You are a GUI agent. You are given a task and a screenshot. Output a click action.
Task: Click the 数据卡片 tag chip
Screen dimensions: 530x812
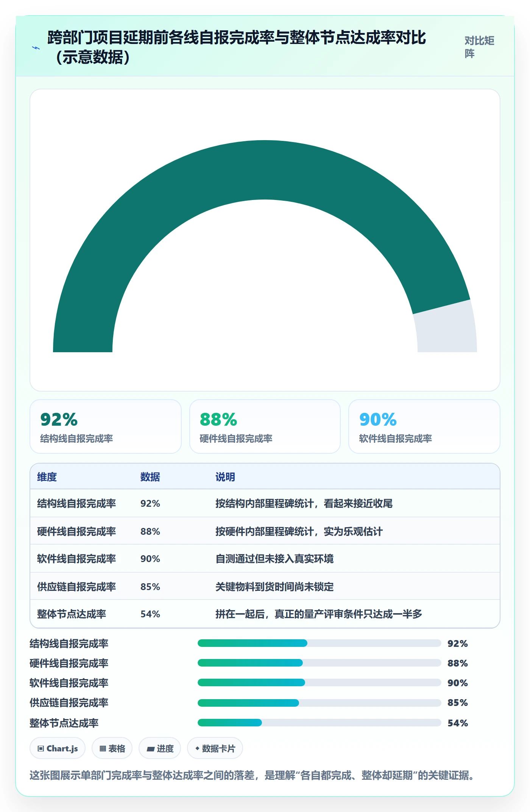(215, 748)
